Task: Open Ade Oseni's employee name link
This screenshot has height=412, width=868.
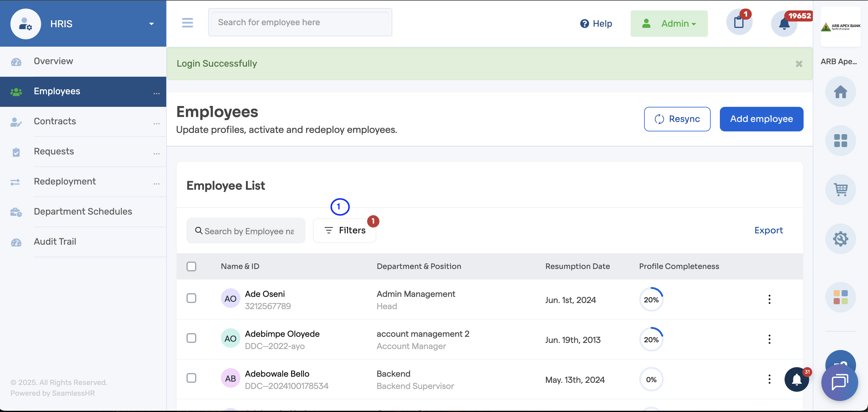Action: pos(264,294)
